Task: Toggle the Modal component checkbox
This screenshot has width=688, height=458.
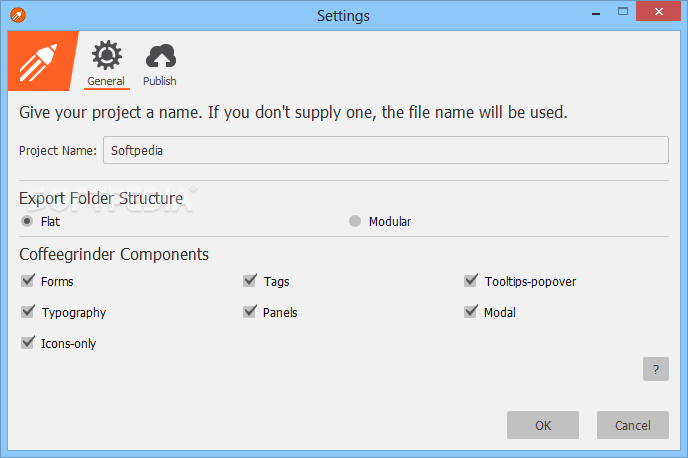Action: [471, 312]
